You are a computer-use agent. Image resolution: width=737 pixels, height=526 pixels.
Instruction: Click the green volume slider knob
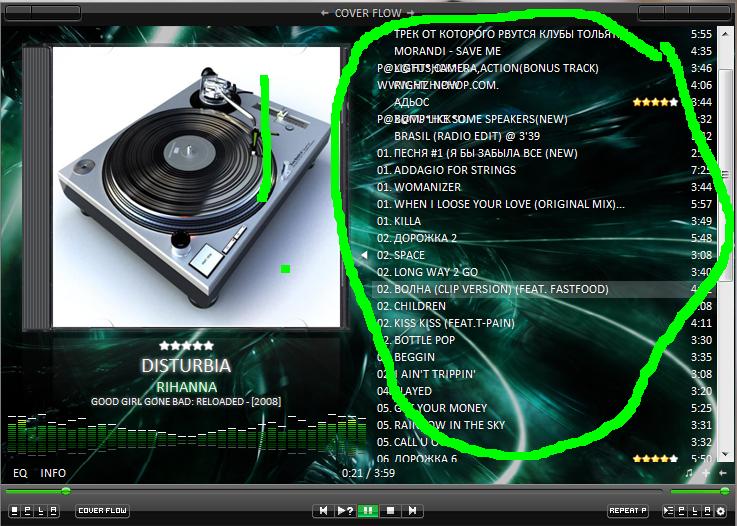pyautogui.click(x=724, y=491)
